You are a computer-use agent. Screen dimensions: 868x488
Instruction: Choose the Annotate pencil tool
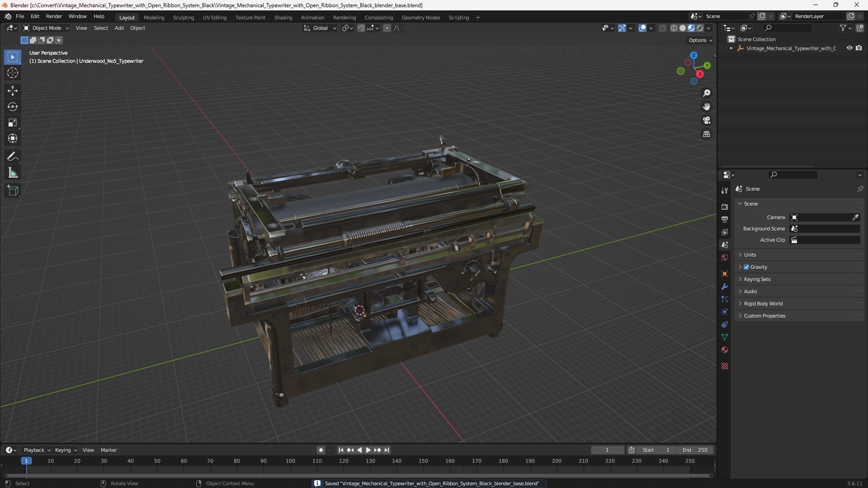pos(13,157)
